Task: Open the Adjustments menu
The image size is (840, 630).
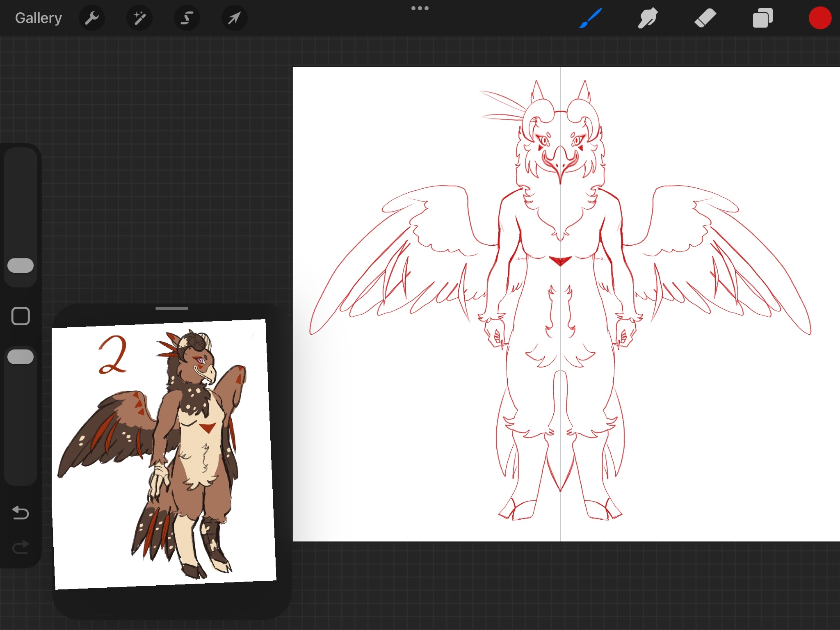Action: pos(139,18)
